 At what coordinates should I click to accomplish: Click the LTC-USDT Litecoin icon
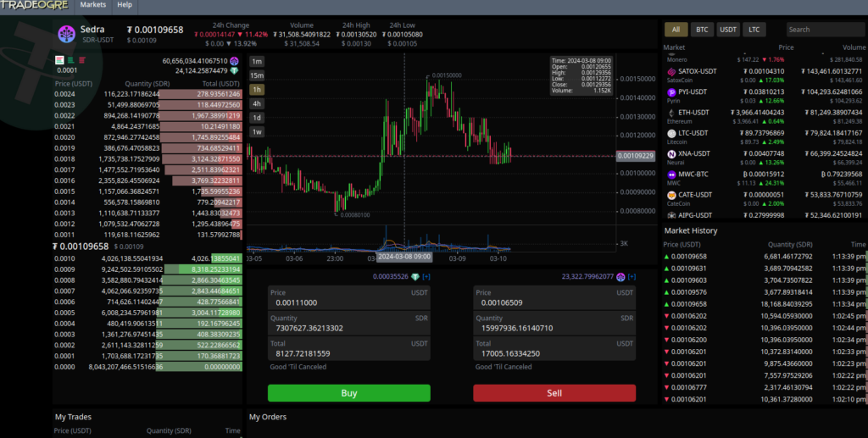[x=671, y=133]
